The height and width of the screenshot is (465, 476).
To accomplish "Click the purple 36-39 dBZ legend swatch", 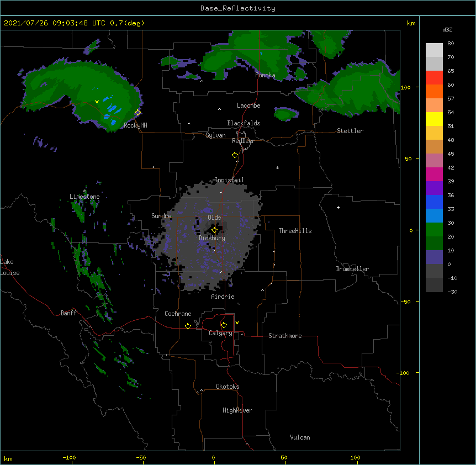I will (x=434, y=188).
